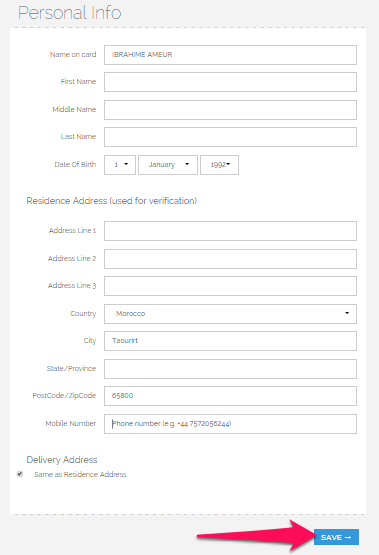Toggle Same as Residence Address checkbox

pos(20,474)
